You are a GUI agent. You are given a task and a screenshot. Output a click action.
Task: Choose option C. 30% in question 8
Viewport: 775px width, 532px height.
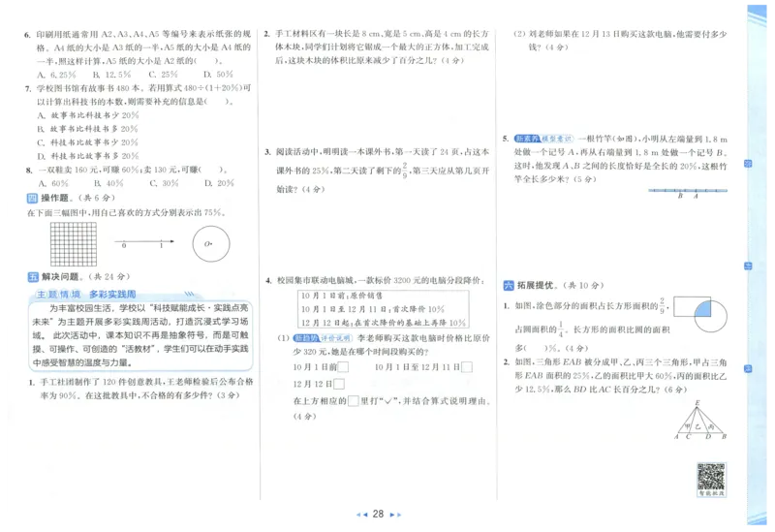click(164, 183)
